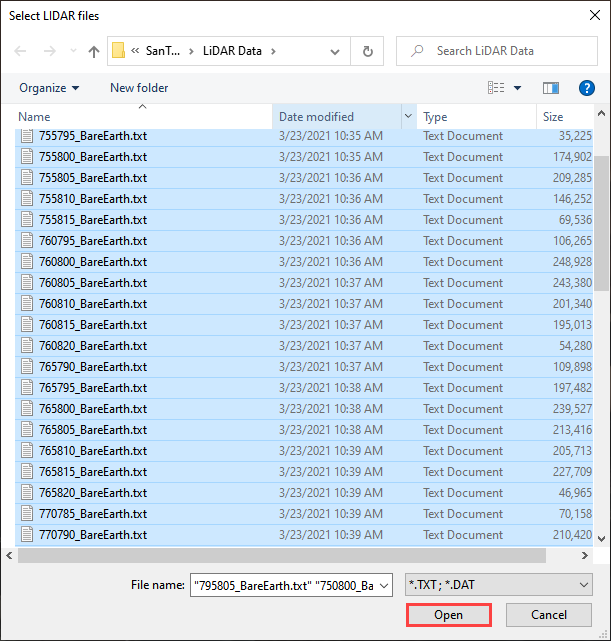Click the change view layout icon
The width and height of the screenshot is (611, 641).
pos(497,88)
